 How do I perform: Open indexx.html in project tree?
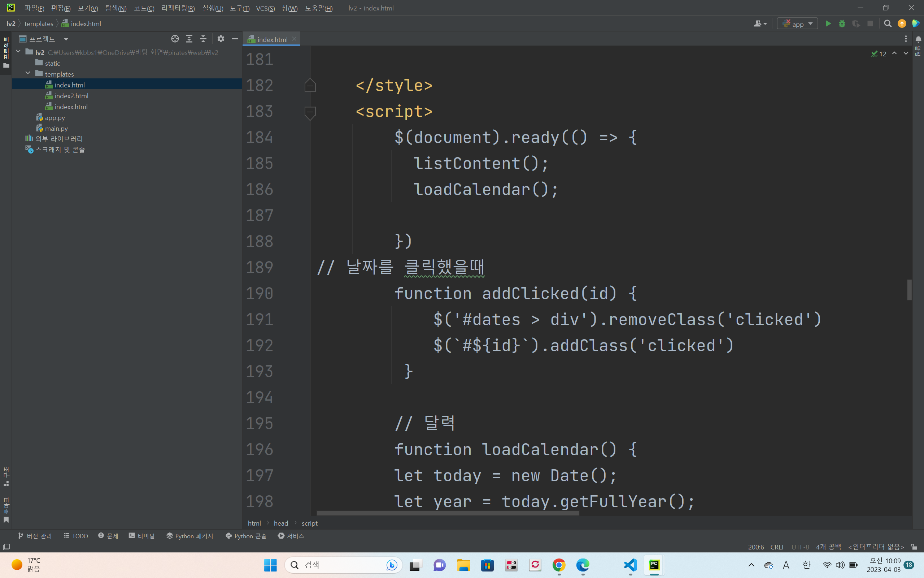(x=71, y=107)
